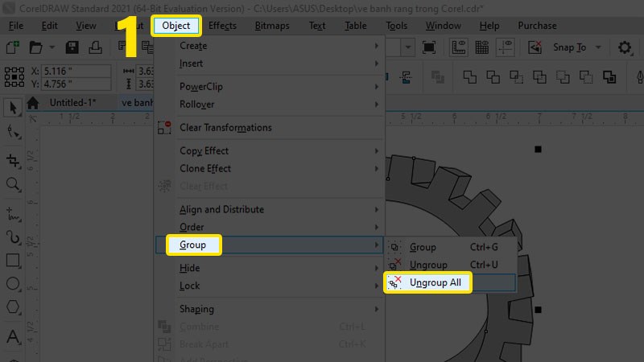Toggle Show guidelines icon
Viewport: 644px width, 362px height.
(x=506, y=47)
